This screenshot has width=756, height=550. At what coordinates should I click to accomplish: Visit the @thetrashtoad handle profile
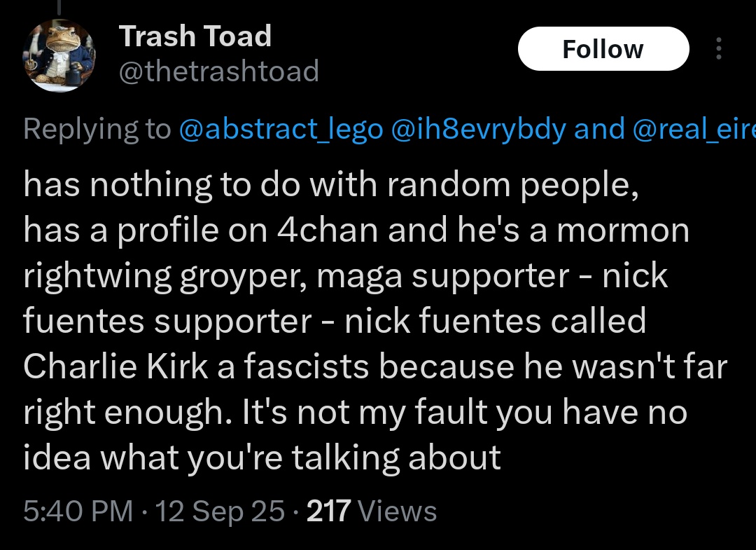(219, 71)
